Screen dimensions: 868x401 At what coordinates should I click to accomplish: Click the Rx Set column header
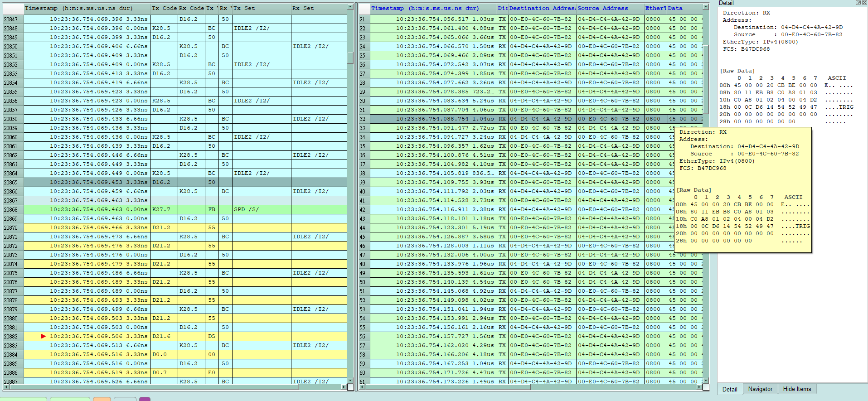(319, 8)
